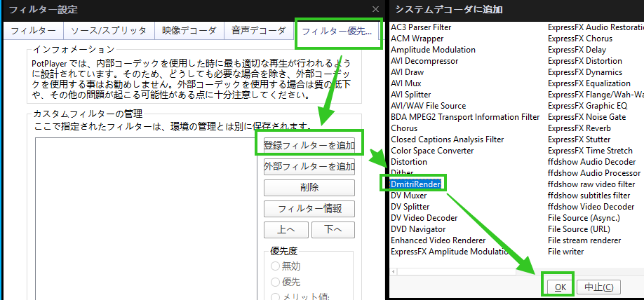Confirm with OK in システムデコーダに追加

pos(561,287)
